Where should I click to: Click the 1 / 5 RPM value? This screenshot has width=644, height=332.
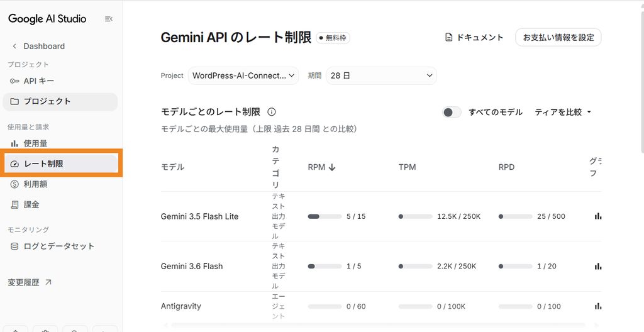tap(354, 266)
